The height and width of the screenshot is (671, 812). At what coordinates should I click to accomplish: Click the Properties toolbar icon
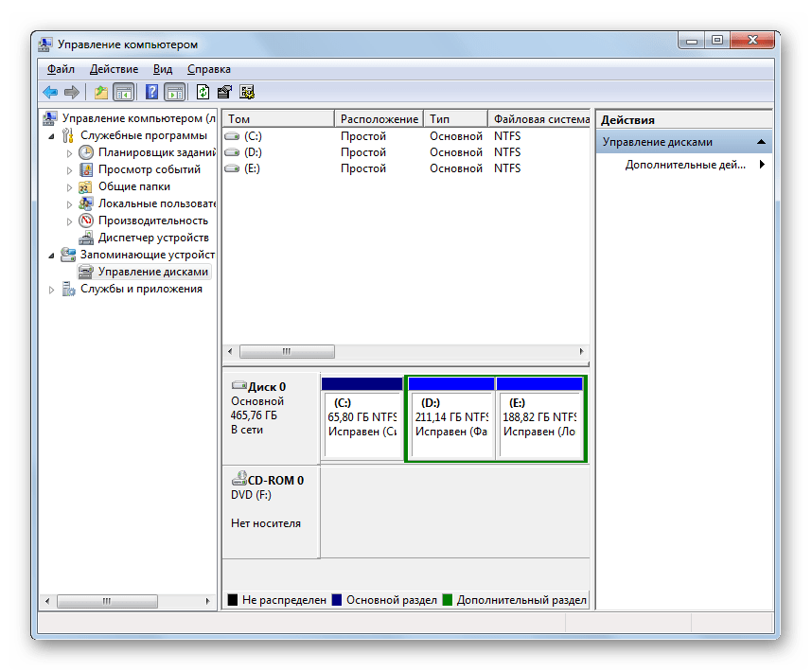tap(224, 92)
